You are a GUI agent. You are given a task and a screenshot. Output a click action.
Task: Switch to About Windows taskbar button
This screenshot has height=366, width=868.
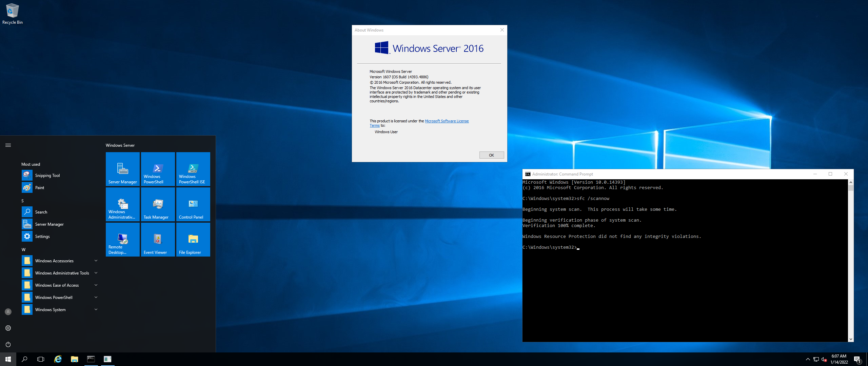point(107,359)
